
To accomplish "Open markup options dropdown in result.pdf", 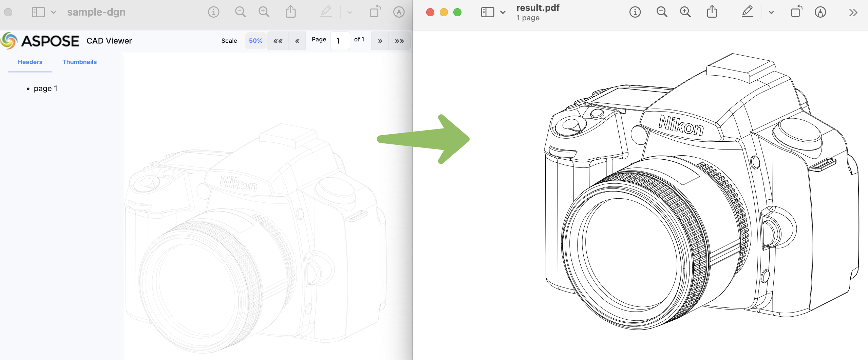I will [x=771, y=13].
